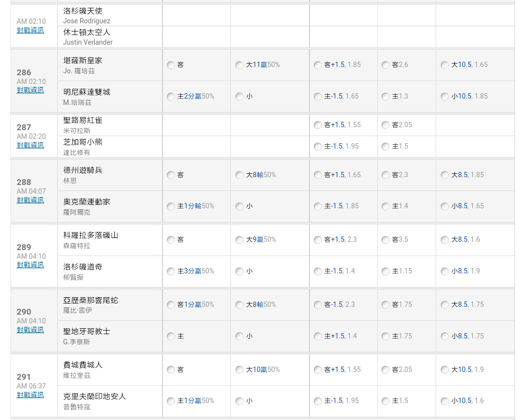
Task: Select 主2分贏50% for 明尼蘇達雙城
Action: (171, 96)
